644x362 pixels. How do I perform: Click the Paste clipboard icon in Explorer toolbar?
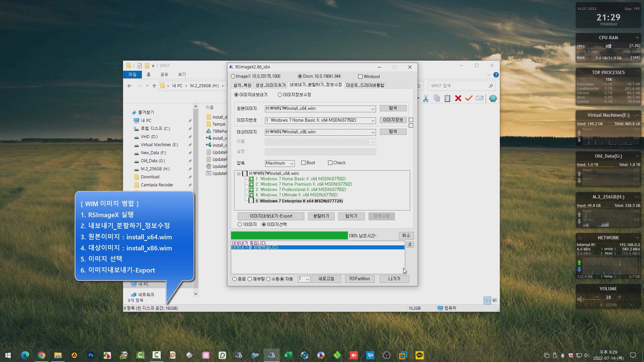point(447,98)
